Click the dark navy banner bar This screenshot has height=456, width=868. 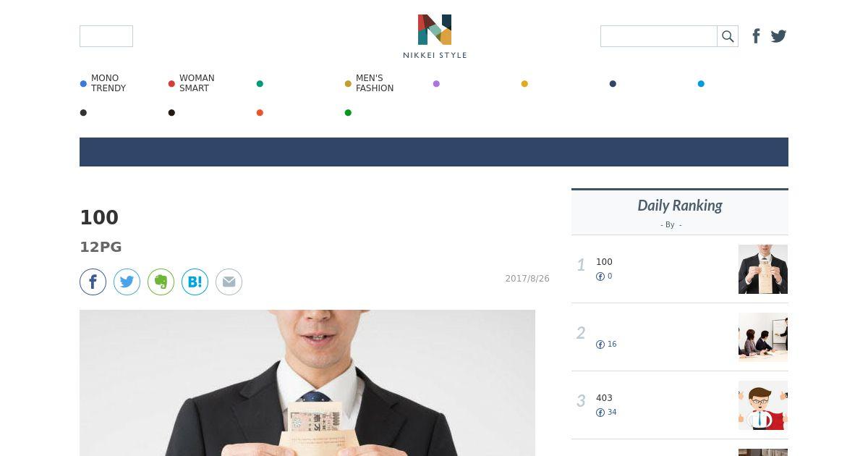pyautogui.click(x=434, y=152)
